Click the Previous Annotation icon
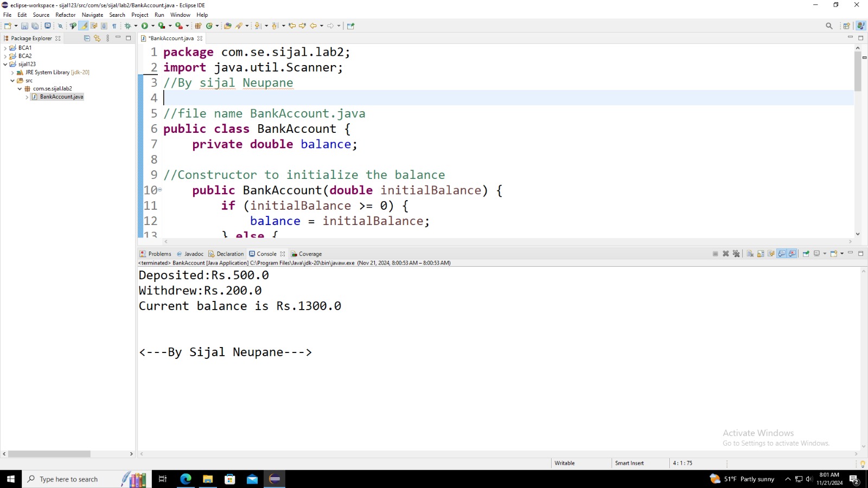This screenshot has width=868, height=488. click(275, 25)
